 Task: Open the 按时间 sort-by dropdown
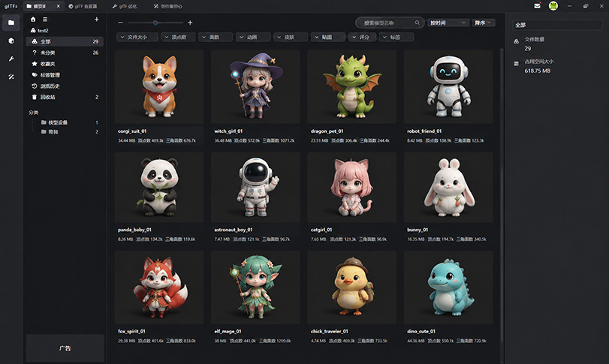(x=448, y=23)
